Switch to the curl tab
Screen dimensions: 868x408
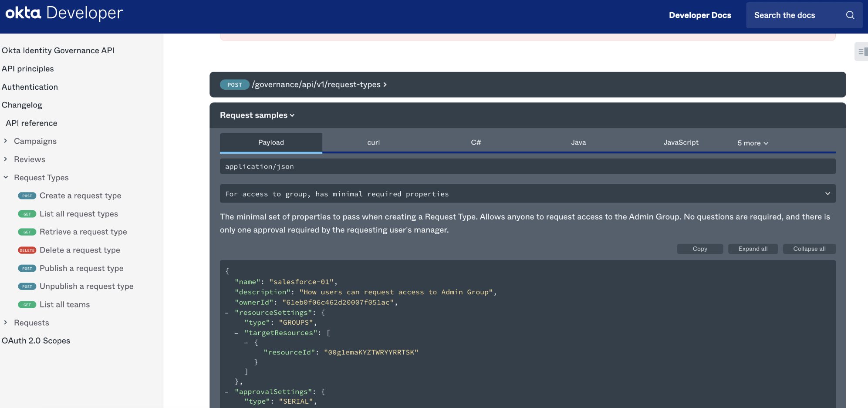[373, 142]
